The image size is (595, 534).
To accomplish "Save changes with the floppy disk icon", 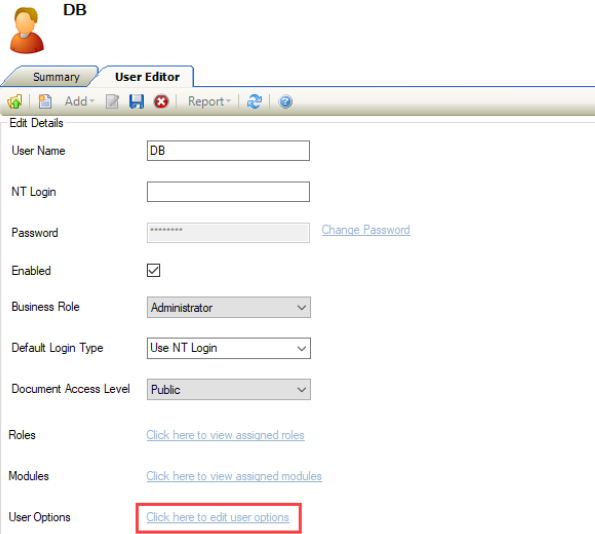I will [x=137, y=101].
